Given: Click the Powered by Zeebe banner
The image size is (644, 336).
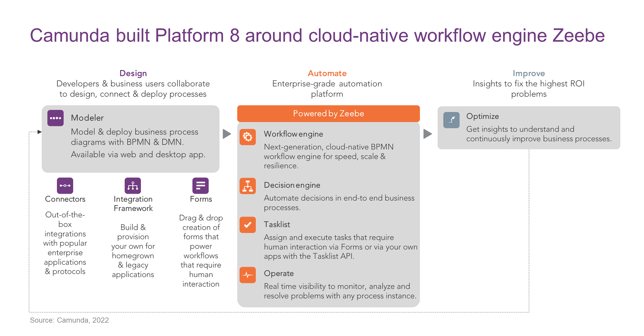Looking at the screenshot, I should (328, 114).
